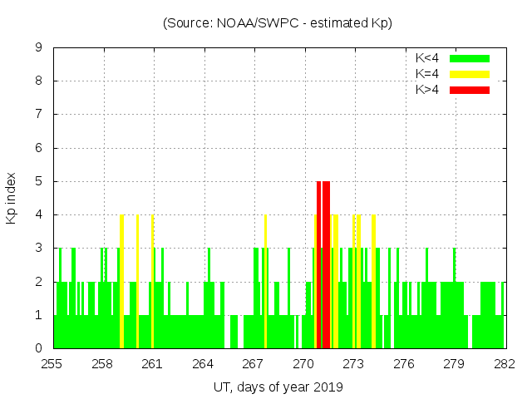Click the x-axis tick label 276
The image size is (532, 399).
pos(404,363)
